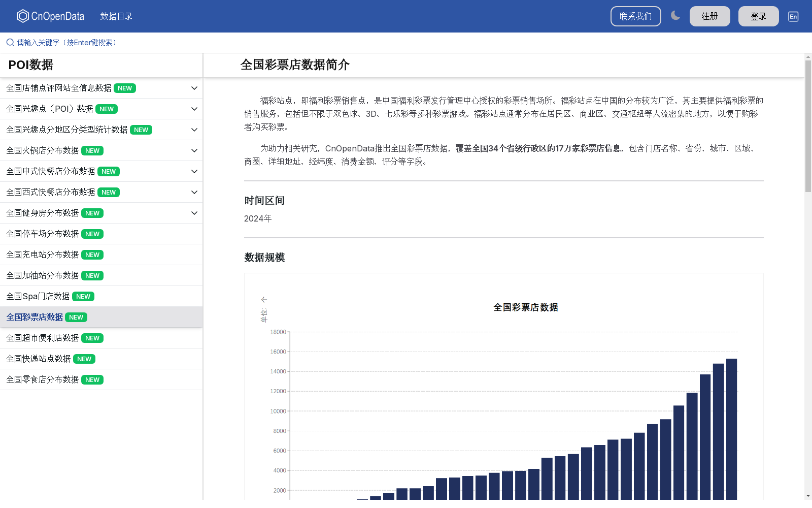Select 全国停车场分布数据 in sidebar
Image resolution: width=812 pixels, height=508 pixels.
[43, 234]
